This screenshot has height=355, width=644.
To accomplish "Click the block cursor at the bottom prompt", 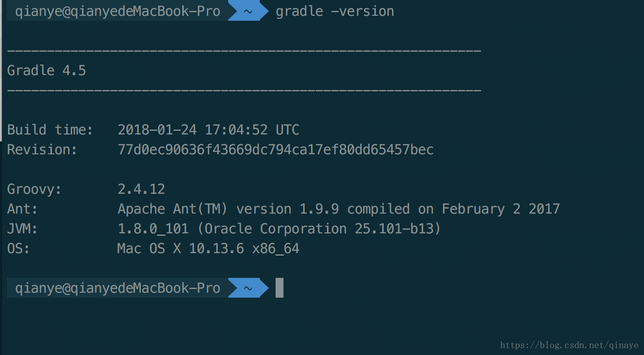I will [280, 288].
